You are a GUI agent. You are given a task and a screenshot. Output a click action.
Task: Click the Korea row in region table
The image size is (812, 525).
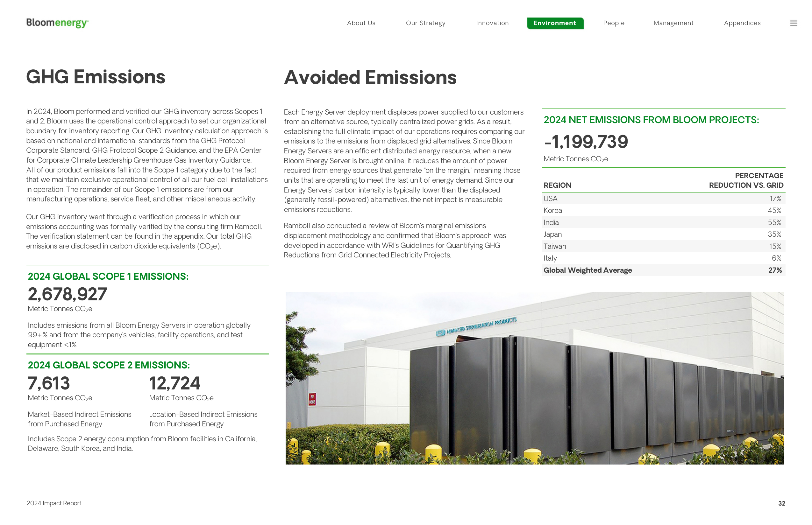coord(664,210)
